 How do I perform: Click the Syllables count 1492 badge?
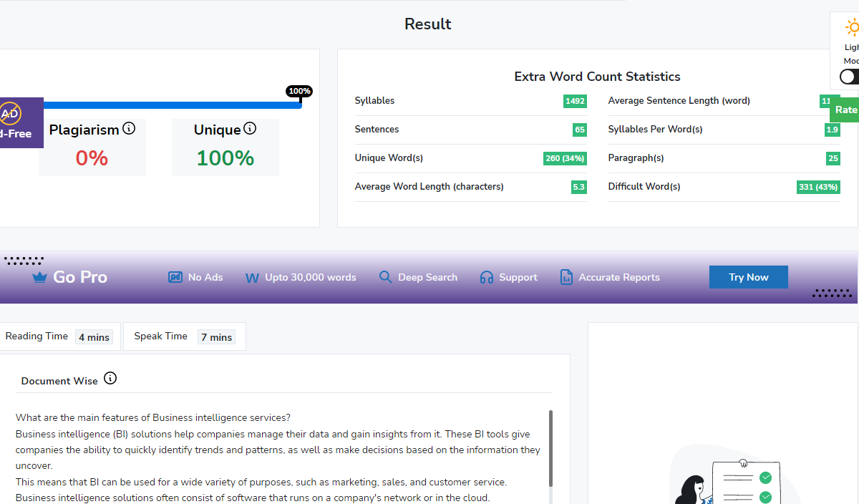(x=575, y=101)
